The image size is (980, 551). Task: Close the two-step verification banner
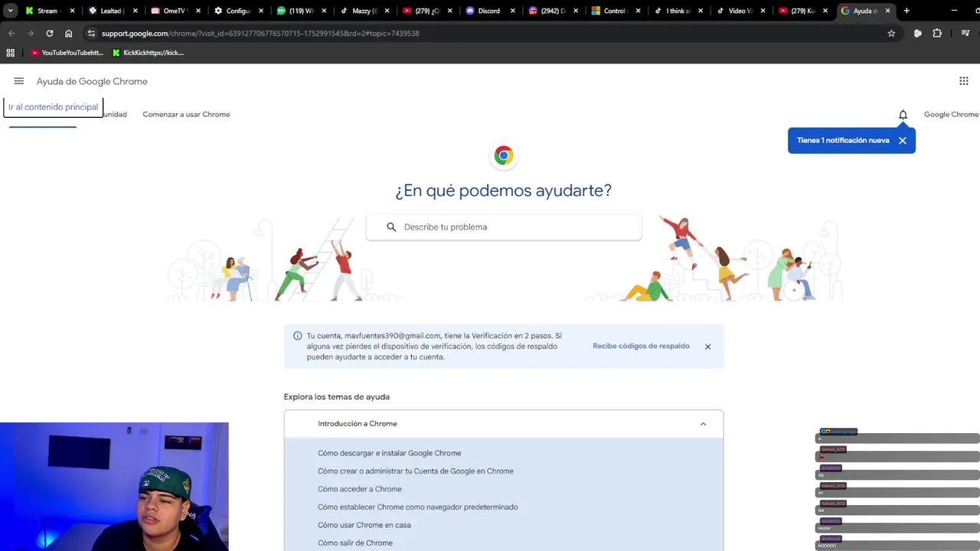pos(707,347)
